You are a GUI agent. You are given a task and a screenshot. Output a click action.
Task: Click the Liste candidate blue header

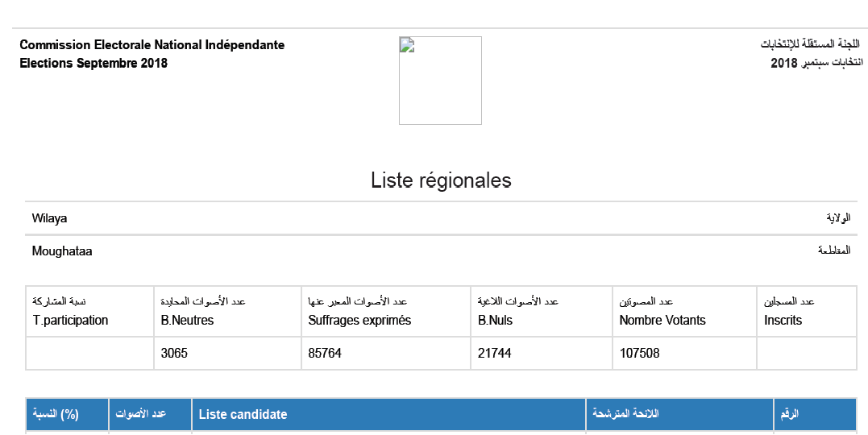(x=388, y=415)
